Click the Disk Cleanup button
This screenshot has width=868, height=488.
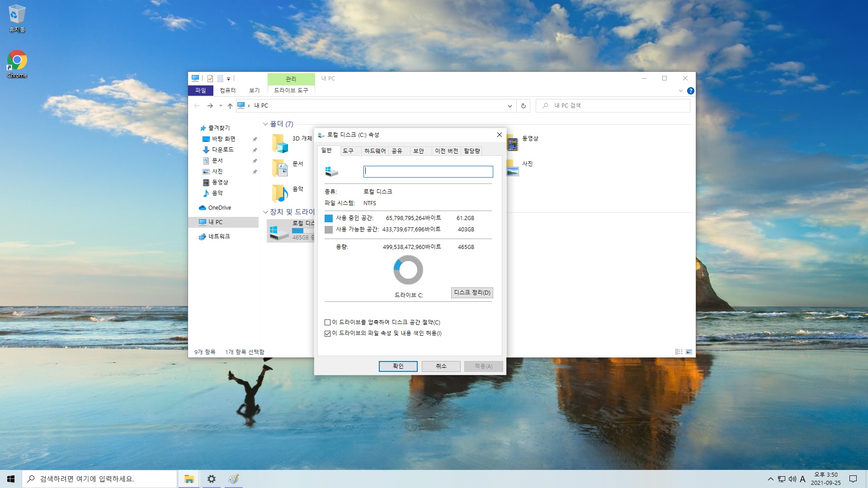pyautogui.click(x=472, y=293)
